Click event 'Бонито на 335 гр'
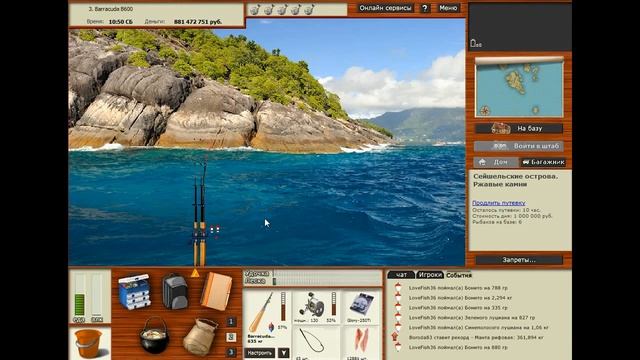This screenshot has width=640, height=360. pyautogui.click(x=458, y=308)
